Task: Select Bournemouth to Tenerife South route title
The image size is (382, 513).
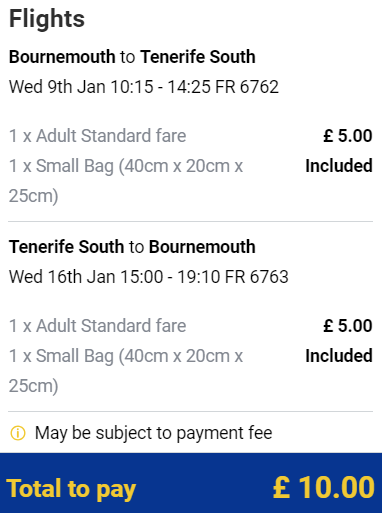Action: [x=132, y=57]
